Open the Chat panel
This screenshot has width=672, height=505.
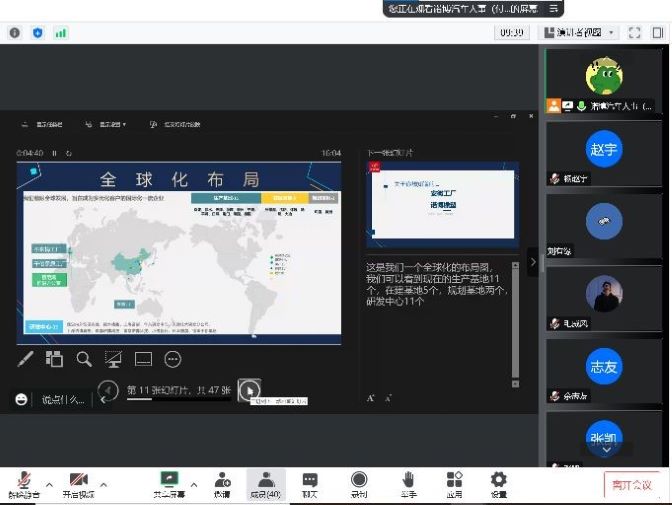pos(310,483)
